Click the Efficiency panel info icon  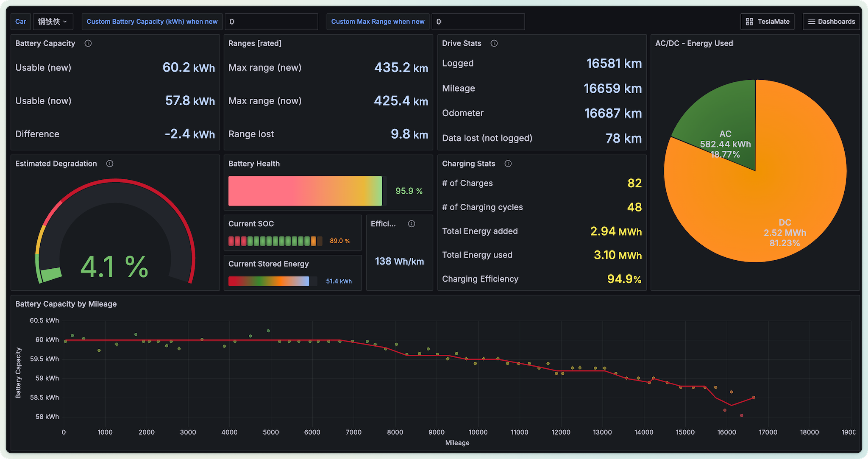[412, 224]
